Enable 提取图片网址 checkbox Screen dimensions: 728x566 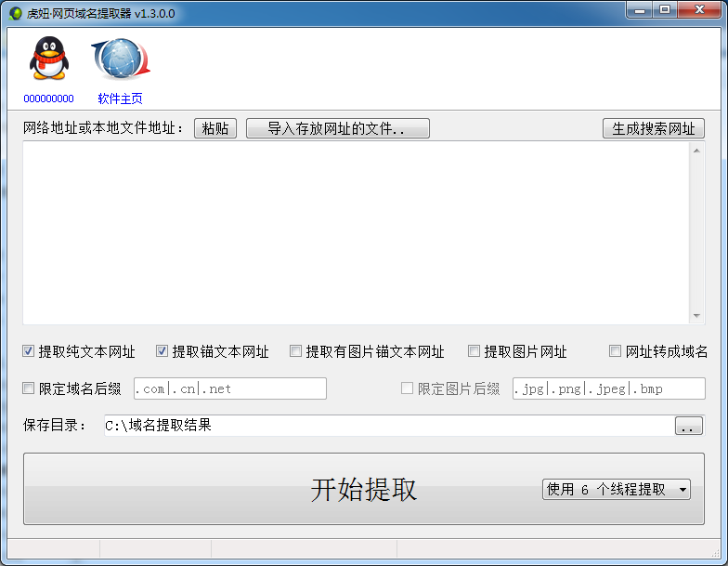tap(474, 351)
